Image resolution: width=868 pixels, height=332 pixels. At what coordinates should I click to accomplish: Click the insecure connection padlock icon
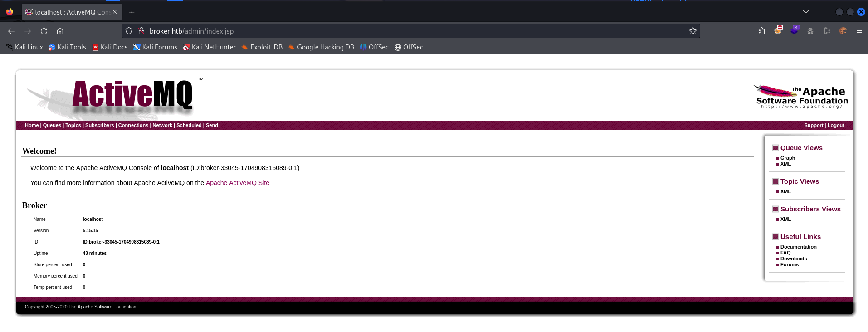point(141,31)
